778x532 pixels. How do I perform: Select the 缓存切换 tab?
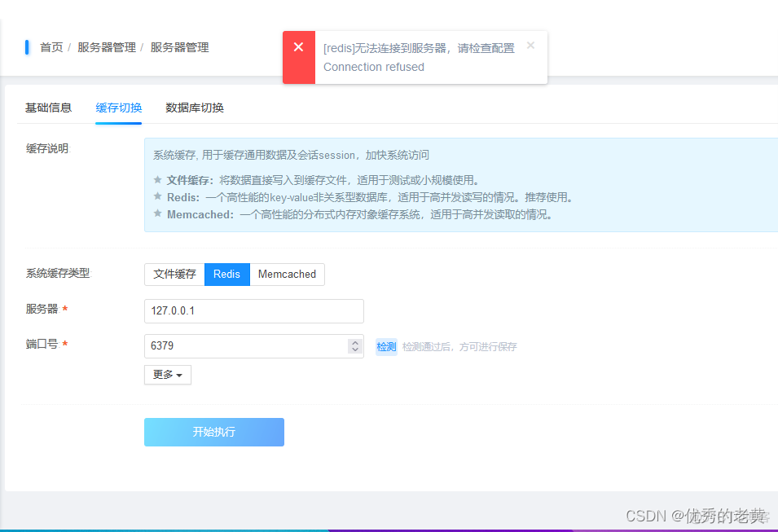118,108
